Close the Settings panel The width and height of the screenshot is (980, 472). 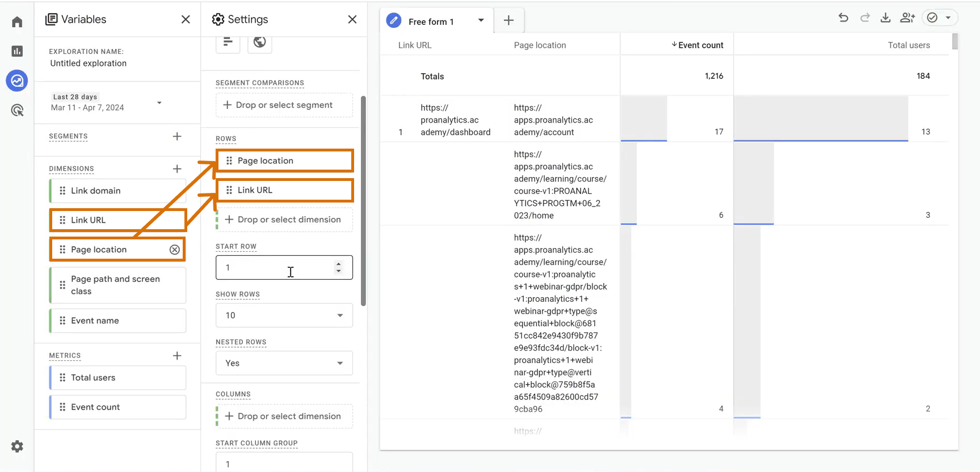point(352,19)
